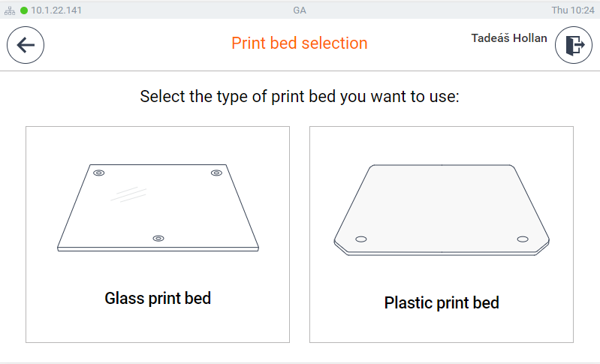Click the plastic bed left mounting hole
Image resolution: width=600 pixels, height=364 pixels.
361,239
